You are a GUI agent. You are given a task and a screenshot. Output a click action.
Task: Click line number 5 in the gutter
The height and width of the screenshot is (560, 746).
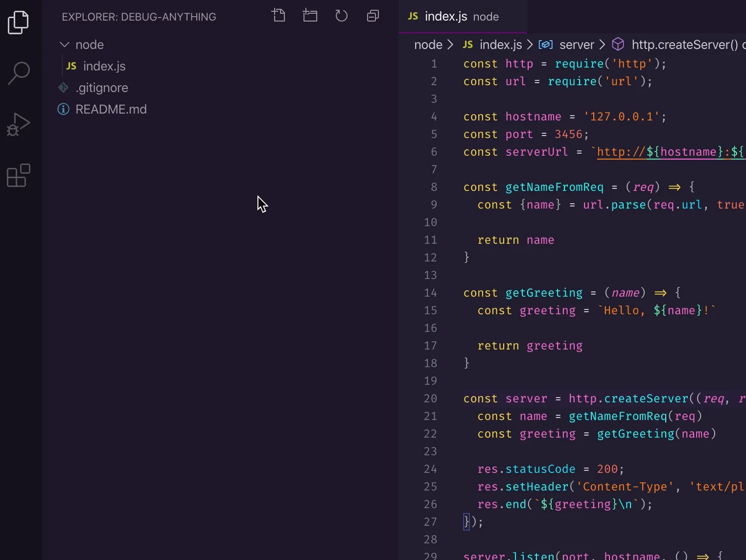434,134
